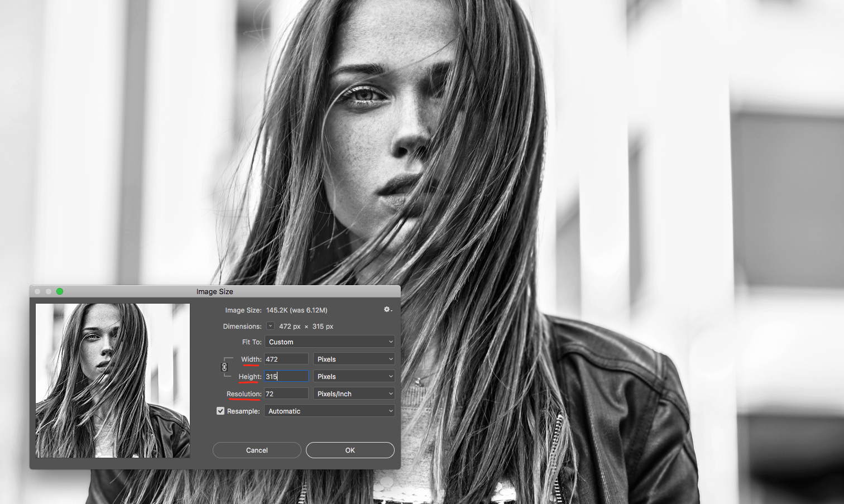
Task: Open the Resolution Pixels/Inch dropdown
Action: click(354, 393)
